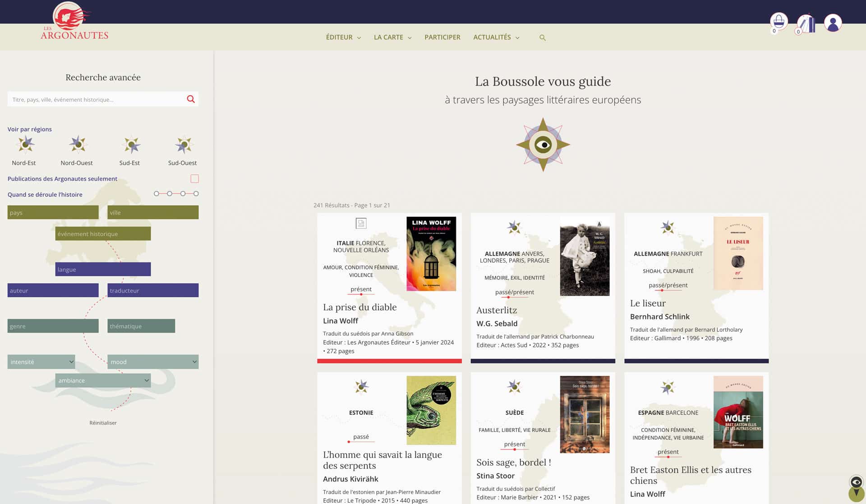Image resolution: width=866 pixels, height=504 pixels.
Task: Expand the Éditeur menu
Action: click(343, 37)
